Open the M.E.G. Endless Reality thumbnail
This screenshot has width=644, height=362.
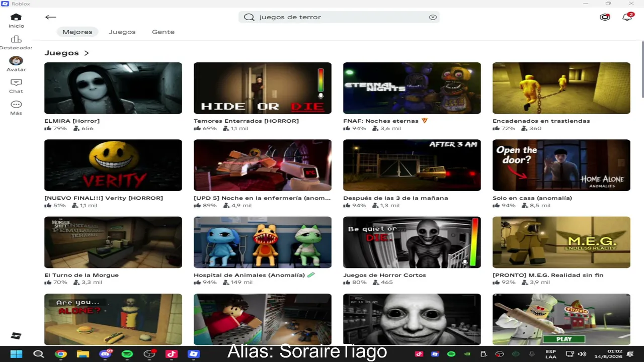click(561, 242)
